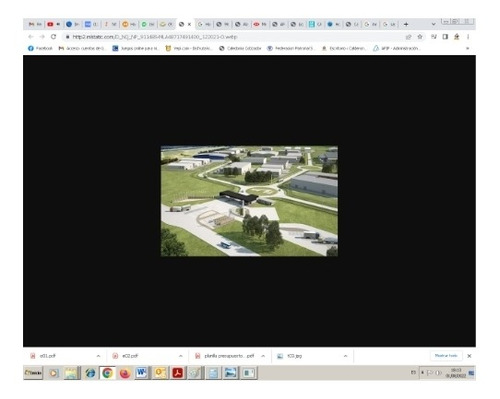Image resolution: width=500 pixels, height=399 pixels.
Task: Switch to the Gmail tab
Action: click(x=35, y=24)
